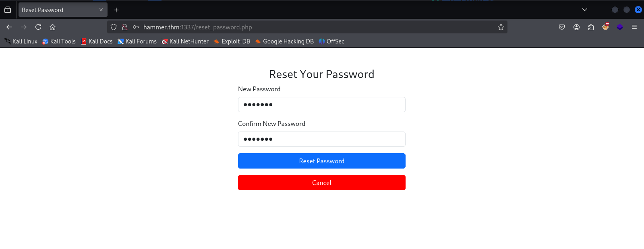Show tracking protection shield info
The width and height of the screenshot is (644, 249).
(114, 27)
